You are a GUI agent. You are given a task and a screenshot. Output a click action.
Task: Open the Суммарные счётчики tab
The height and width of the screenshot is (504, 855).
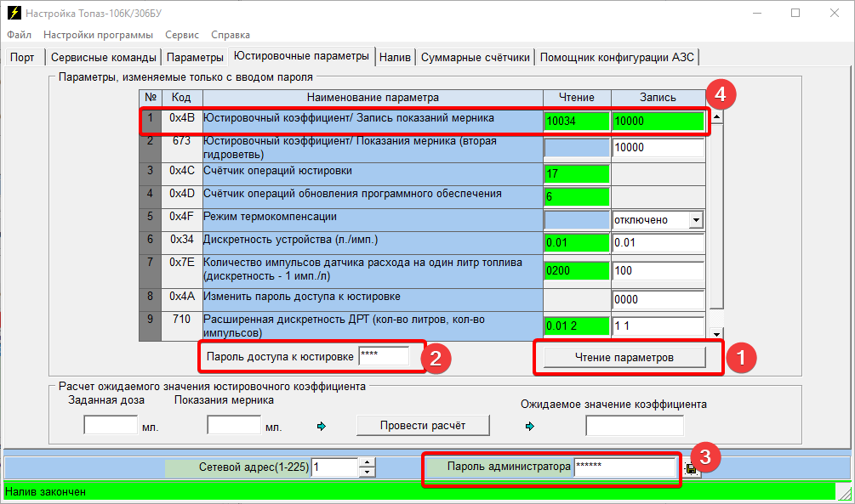476,57
